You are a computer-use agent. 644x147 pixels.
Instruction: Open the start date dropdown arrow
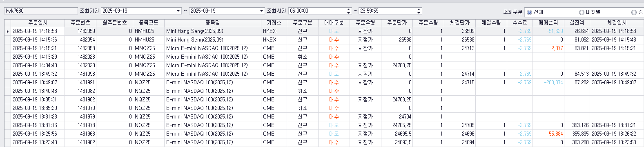pos(178,11)
